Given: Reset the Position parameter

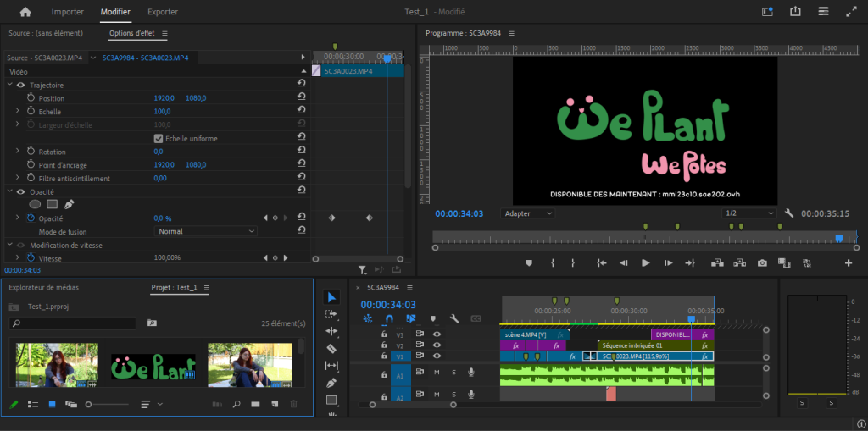Looking at the screenshot, I should point(302,98).
